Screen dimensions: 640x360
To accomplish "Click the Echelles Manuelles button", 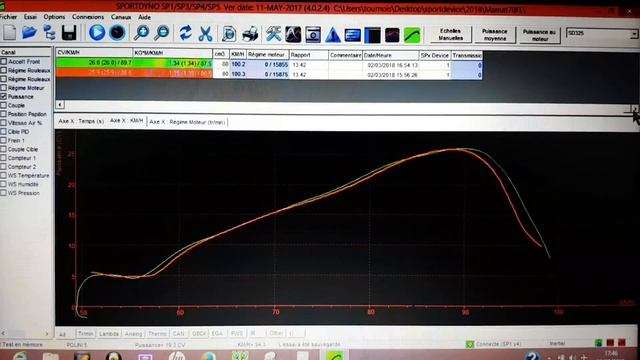I will 451,34.
